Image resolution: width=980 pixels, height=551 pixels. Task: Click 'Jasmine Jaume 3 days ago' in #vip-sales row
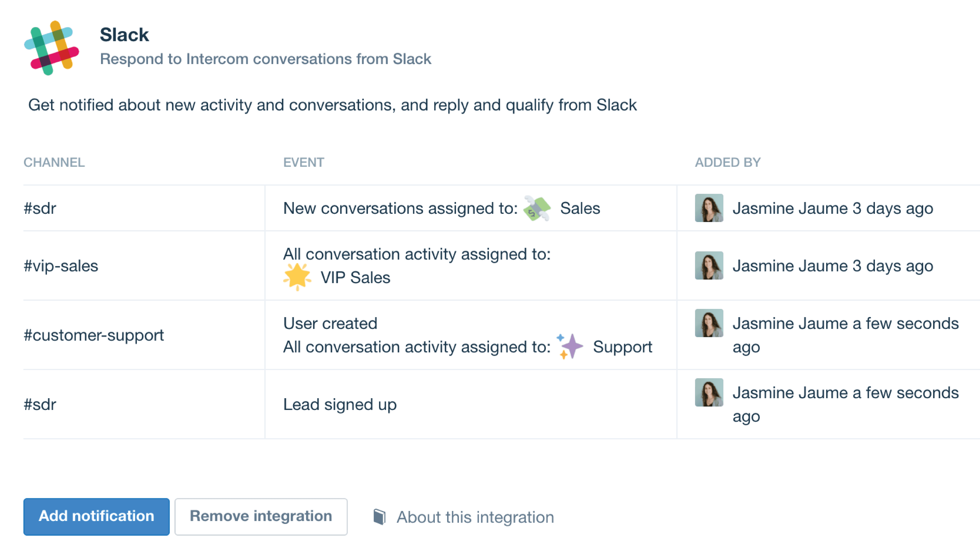833,266
